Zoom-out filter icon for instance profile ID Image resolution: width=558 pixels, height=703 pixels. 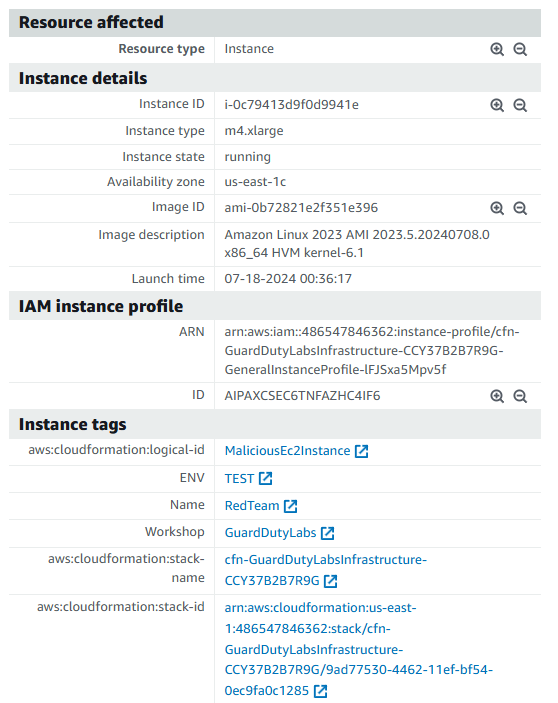tap(520, 396)
